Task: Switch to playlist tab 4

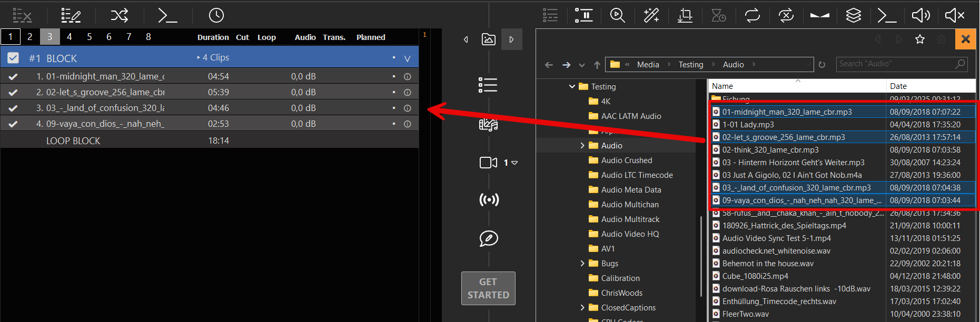Action: click(70, 37)
